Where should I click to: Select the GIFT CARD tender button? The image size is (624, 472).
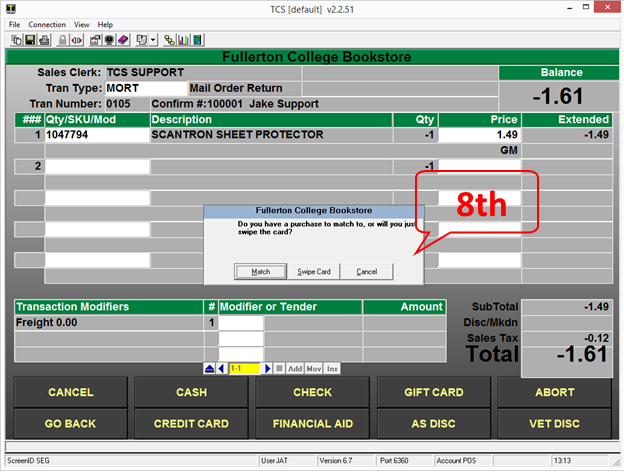point(434,392)
